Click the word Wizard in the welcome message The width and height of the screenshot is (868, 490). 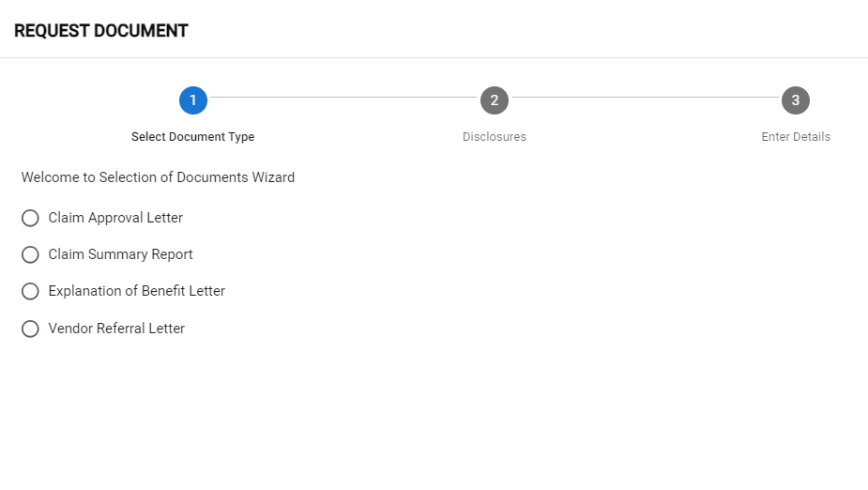pos(272,177)
